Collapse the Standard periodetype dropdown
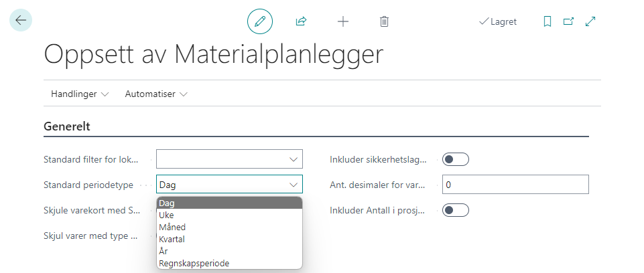Viewport: 644px width, 273px height. [293, 185]
